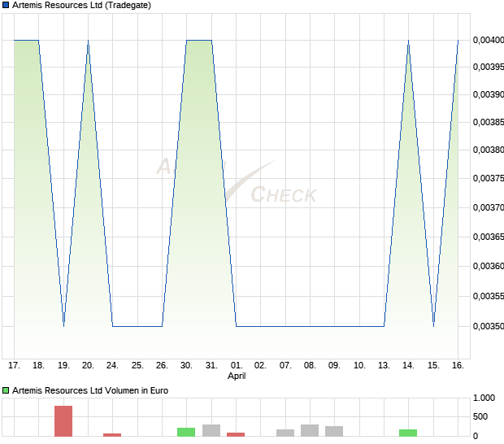504x444 pixels.
Task: Click the 0,00380 price axis label
Action: (489, 150)
